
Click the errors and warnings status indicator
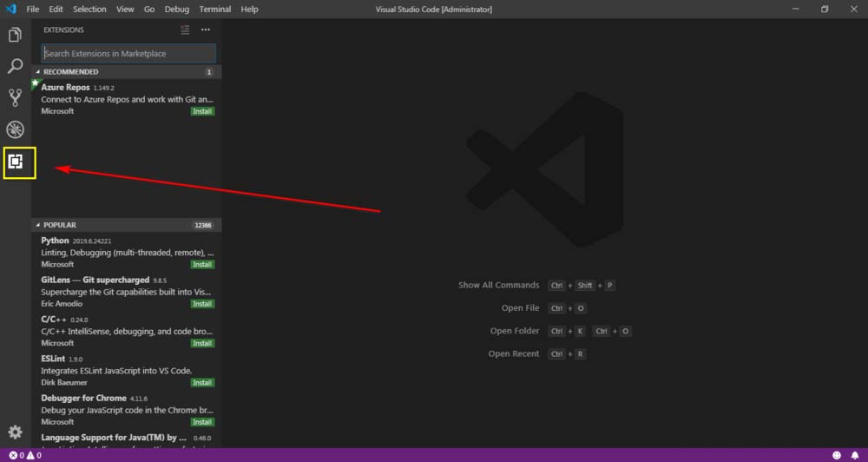[25, 455]
